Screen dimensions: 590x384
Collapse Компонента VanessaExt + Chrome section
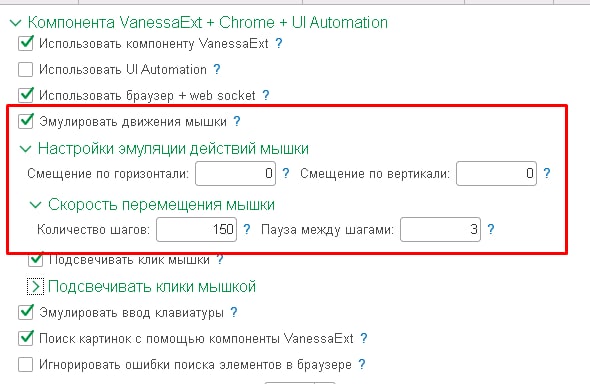tap(15, 23)
